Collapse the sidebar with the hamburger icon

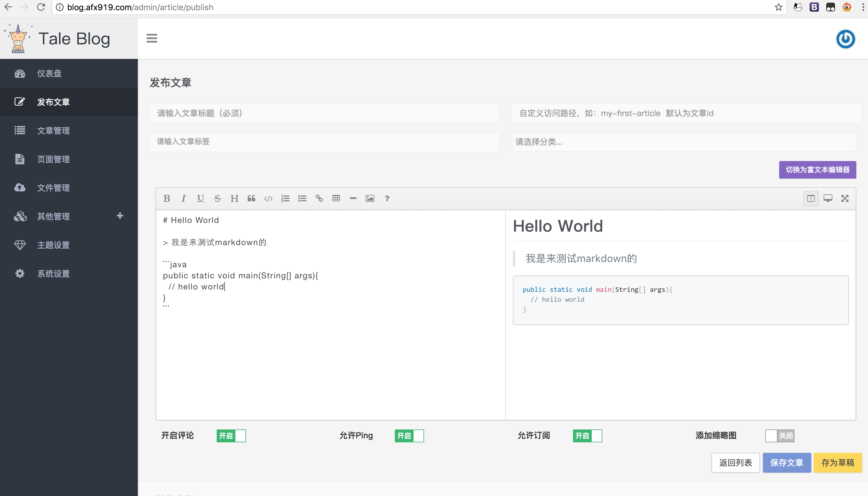(152, 39)
